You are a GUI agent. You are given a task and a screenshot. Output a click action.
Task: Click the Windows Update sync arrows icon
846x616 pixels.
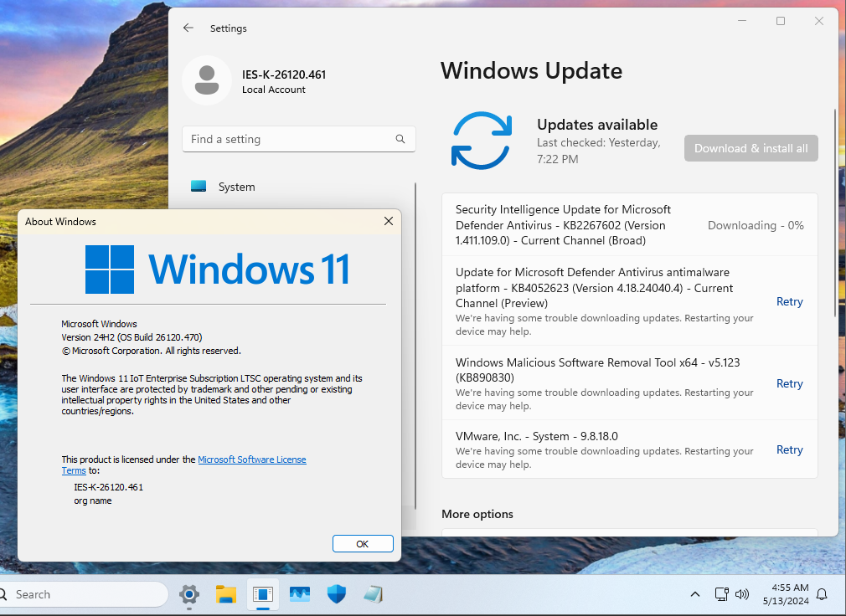coord(482,141)
